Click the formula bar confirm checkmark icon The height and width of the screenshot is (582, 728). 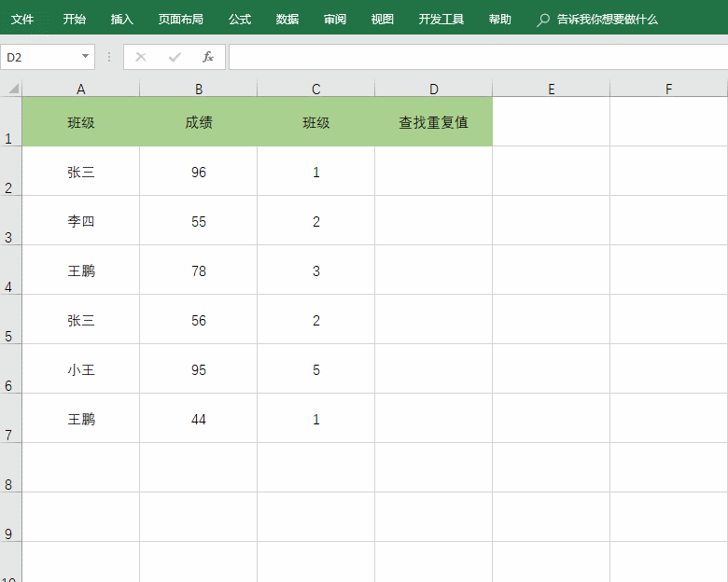[175, 57]
